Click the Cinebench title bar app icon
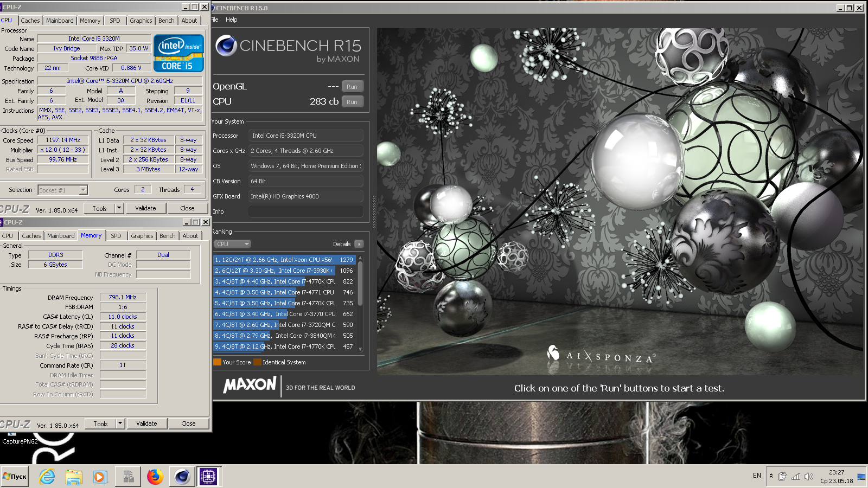Screen dimensions: 868x488 tap(213, 8)
